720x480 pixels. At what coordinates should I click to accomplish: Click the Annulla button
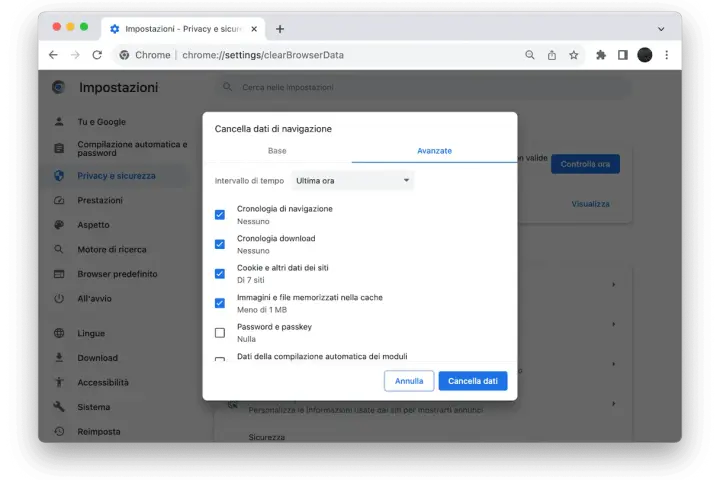click(409, 381)
